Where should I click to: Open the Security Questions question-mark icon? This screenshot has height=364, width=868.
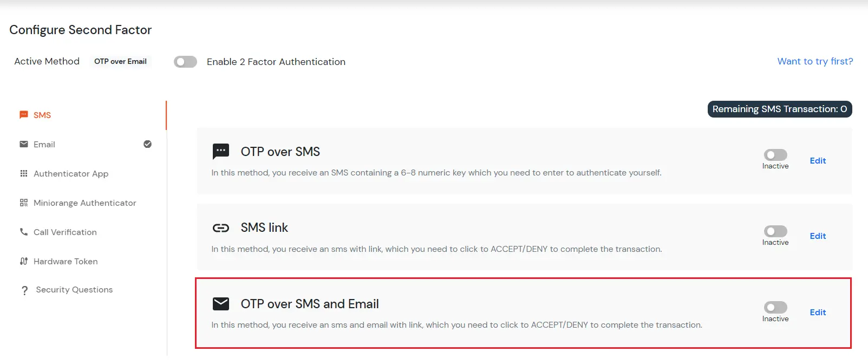[25, 290]
